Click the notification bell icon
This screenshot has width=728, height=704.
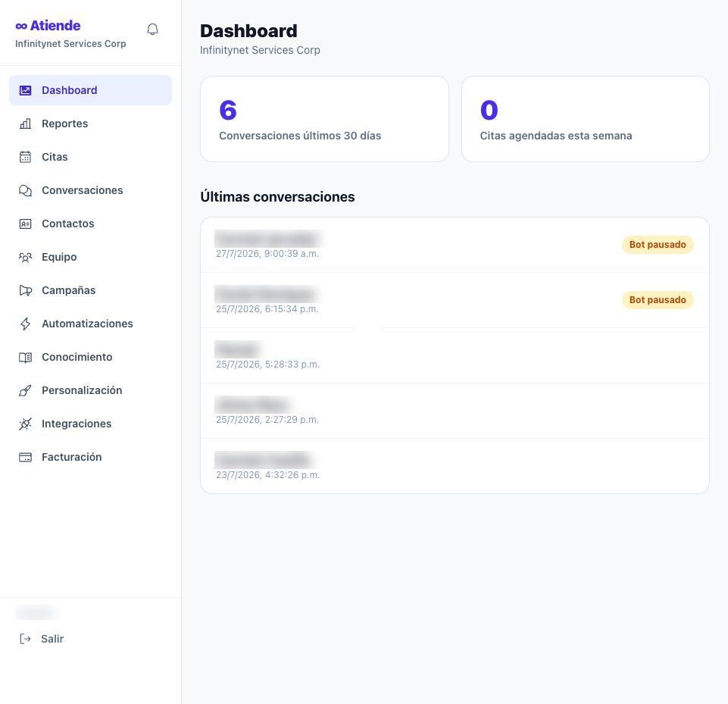152,30
